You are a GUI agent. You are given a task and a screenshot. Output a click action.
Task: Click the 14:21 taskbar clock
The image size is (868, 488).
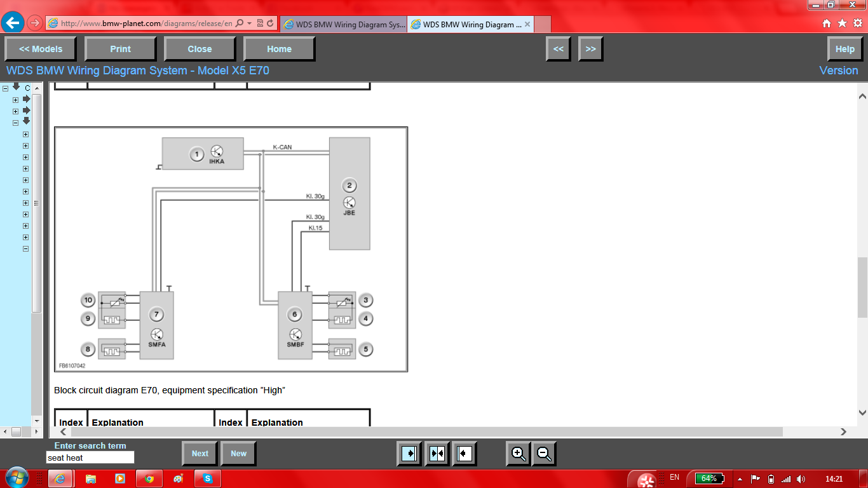pyautogui.click(x=834, y=478)
